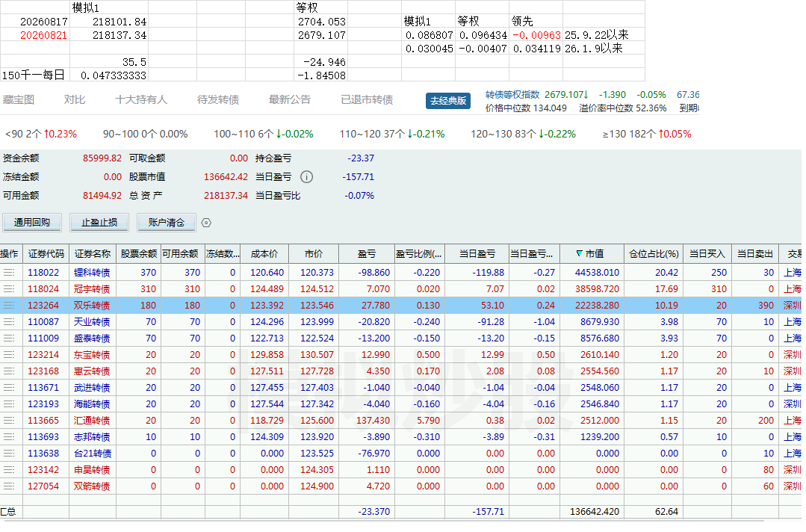The image size is (806, 532).
Task: Open the 待发转债 tab
Action: pyautogui.click(x=218, y=99)
